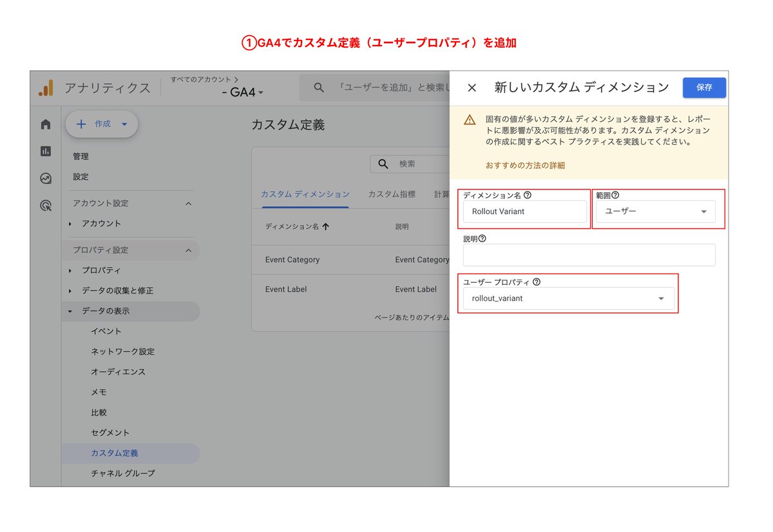Open オーディエンス in sidebar

pos(119,372)
